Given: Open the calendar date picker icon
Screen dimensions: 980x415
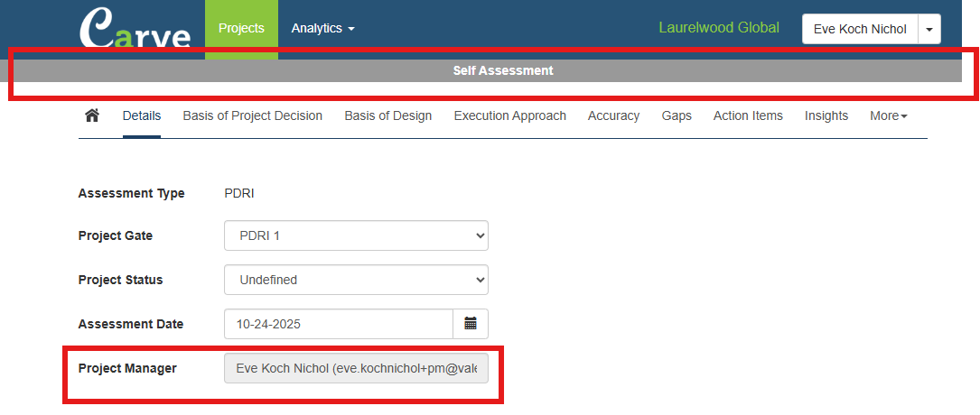Looking at the screenshot, I should click(x=470, y=324).
